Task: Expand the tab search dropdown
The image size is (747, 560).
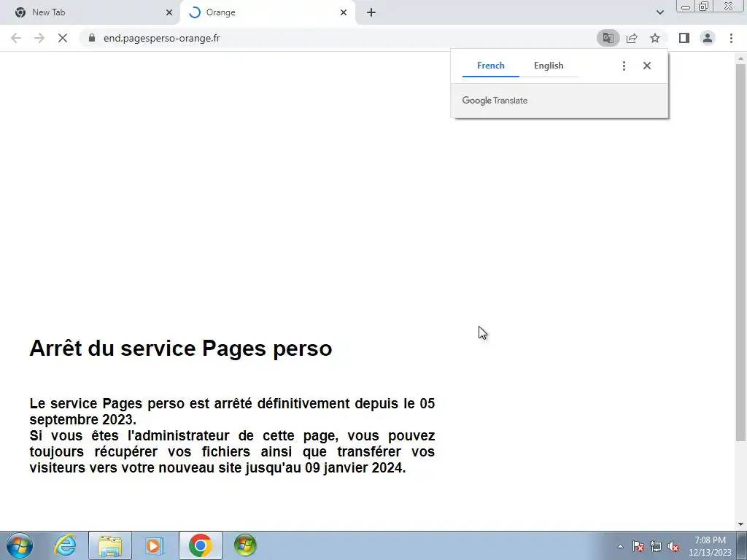Action: point(659,12)
